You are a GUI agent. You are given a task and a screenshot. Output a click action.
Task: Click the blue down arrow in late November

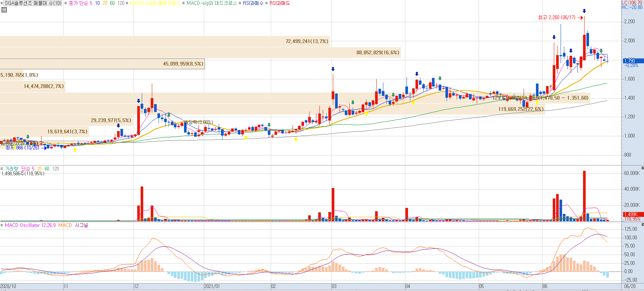(118, 126)
